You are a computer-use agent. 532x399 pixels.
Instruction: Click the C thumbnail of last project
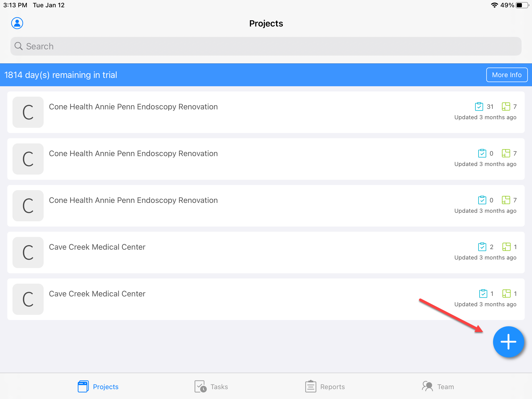[x=28, y=299]
